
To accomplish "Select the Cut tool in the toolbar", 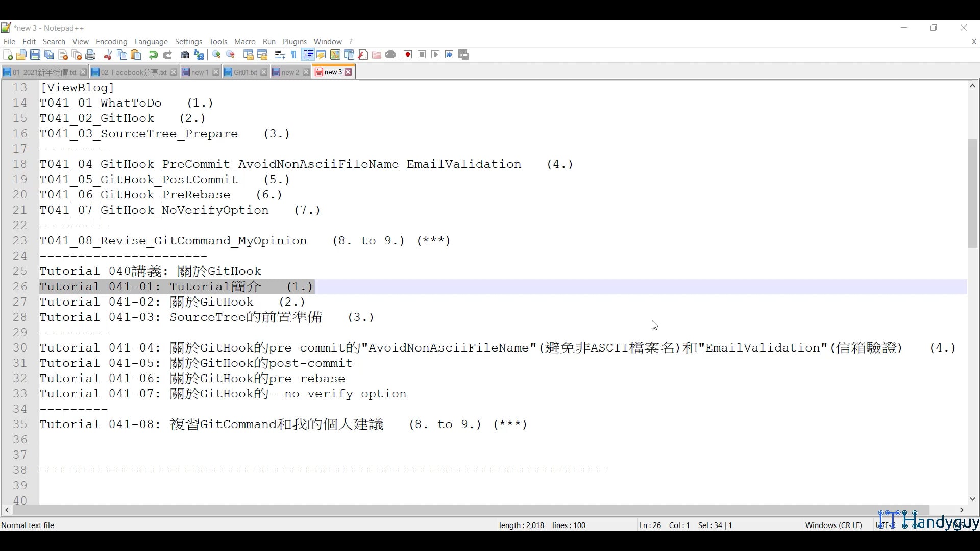I will 108,55.
